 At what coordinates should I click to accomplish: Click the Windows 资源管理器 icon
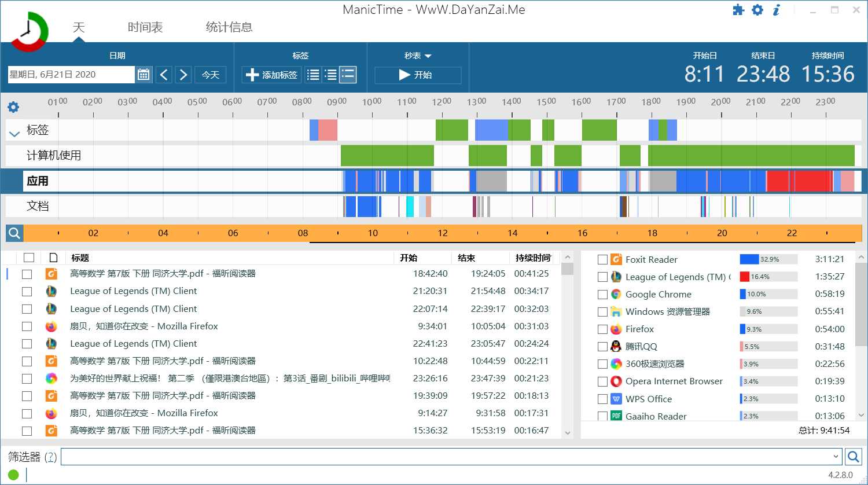[x=616, y=311]
